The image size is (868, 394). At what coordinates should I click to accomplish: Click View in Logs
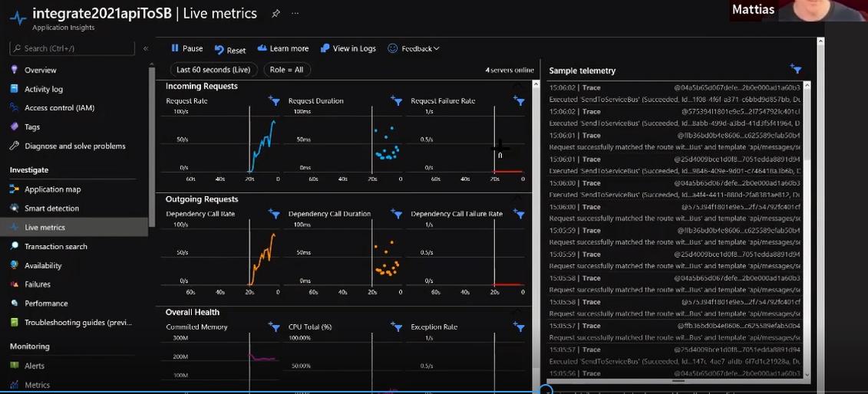coord(348,48)
